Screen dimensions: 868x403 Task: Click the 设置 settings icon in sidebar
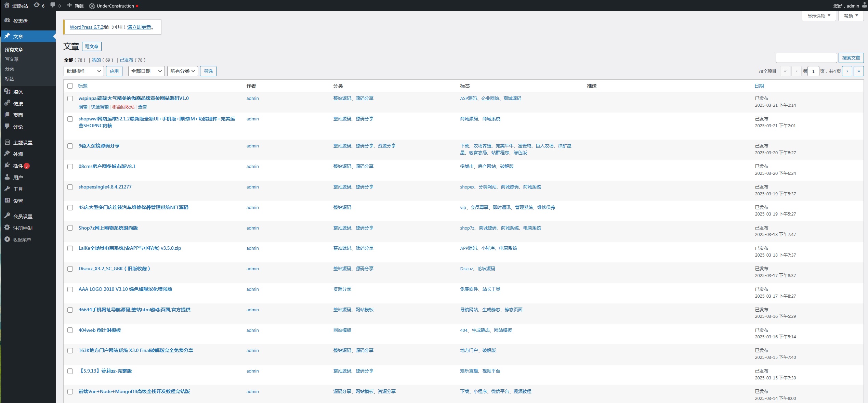click(7, 200)
